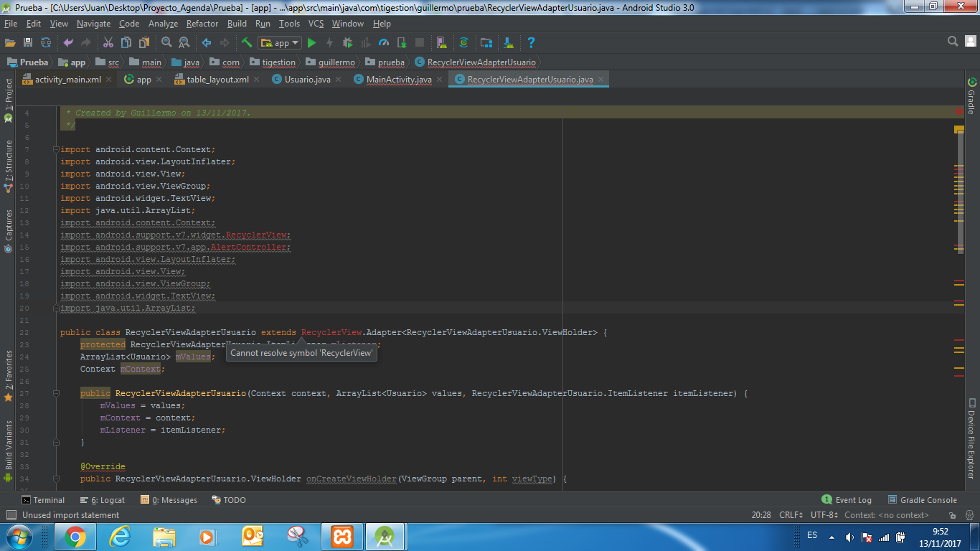Toggle the Build Variants side panel
Screen dimensions: 980x551
pyautogui.click(x=9, y=451)
